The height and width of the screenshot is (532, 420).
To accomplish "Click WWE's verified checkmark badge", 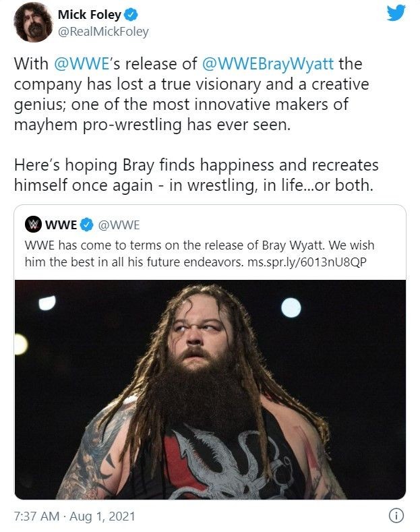I will click(x=87, y=225).
